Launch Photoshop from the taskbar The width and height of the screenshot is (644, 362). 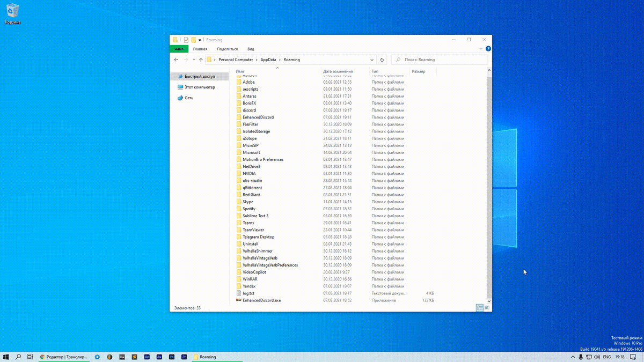(x=172, y=357)
